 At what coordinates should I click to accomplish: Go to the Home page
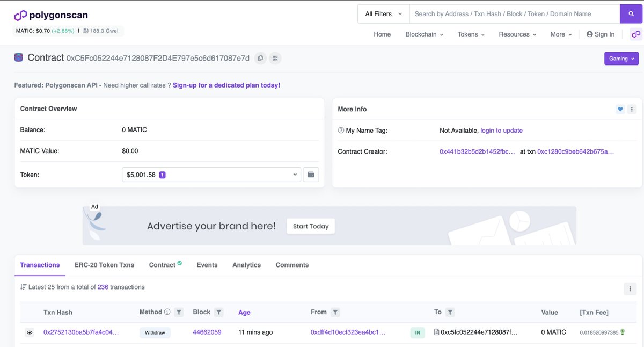[382, 34]
